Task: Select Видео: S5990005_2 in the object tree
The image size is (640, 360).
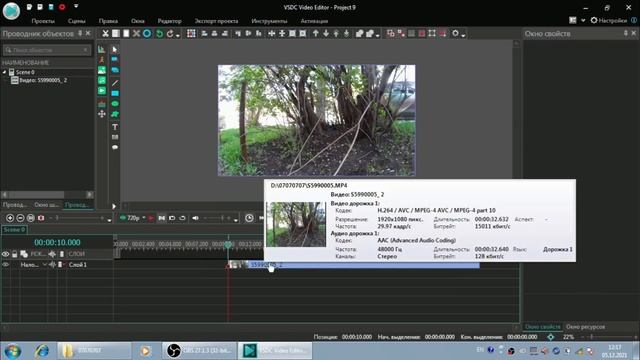Action: pos(39,80)
